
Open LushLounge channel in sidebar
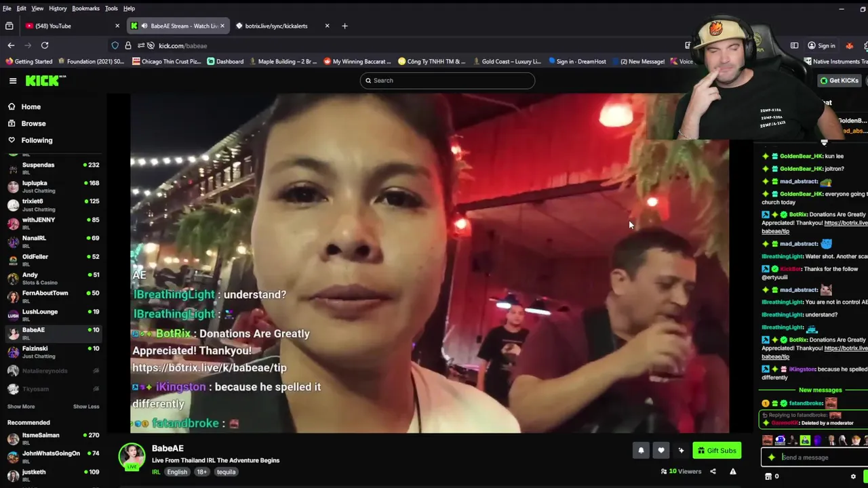tap(53, 315)
